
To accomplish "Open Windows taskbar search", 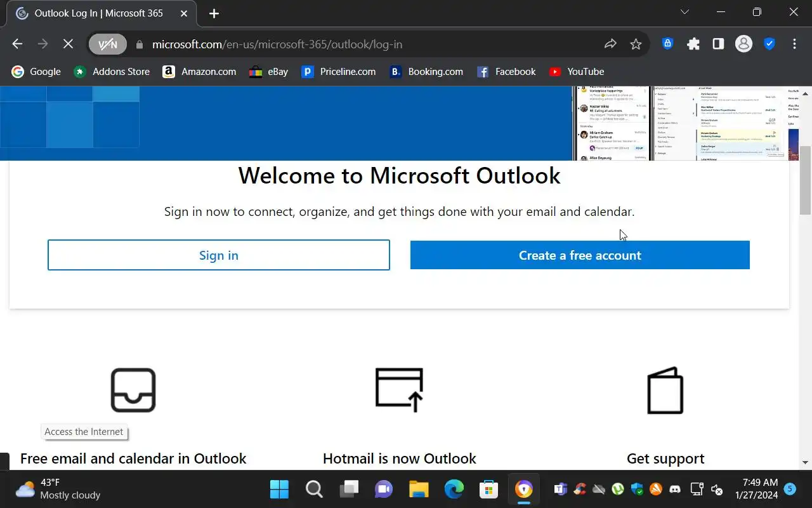I will pyautogui.click(x=314, y=489).
